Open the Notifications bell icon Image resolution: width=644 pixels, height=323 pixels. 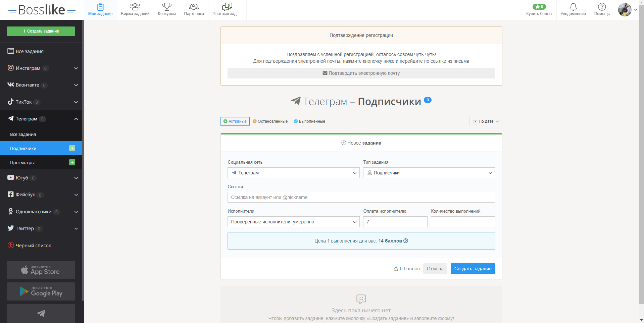573,7
